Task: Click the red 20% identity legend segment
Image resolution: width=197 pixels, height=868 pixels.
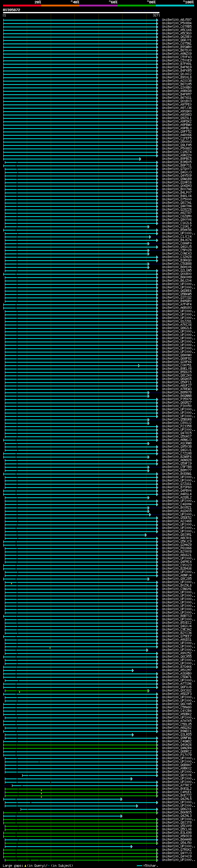Action: click(x=22, y=6)
